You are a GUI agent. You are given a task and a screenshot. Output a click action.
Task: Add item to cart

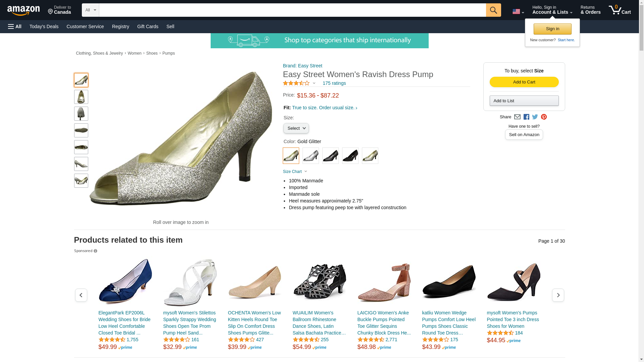pyautogui.click(x=524, y=82)
